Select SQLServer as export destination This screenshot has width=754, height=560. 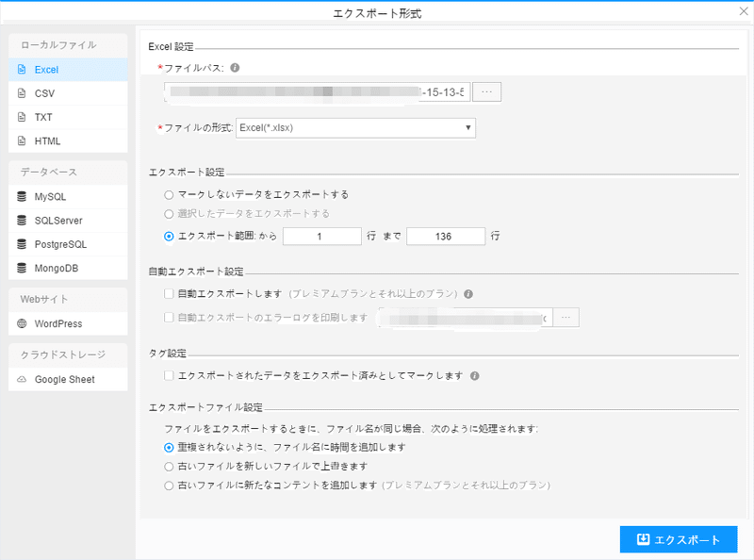click(x=58, y=221)
